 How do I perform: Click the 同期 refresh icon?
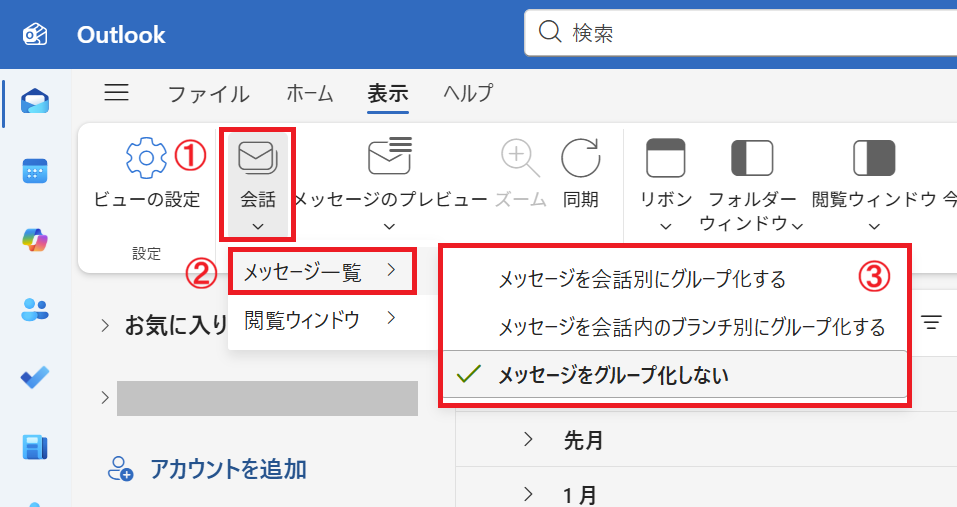[x=580, y=157]
